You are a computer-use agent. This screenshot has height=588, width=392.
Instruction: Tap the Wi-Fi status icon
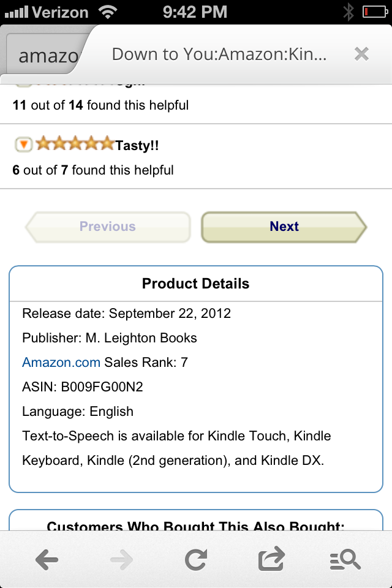point(108,12)
